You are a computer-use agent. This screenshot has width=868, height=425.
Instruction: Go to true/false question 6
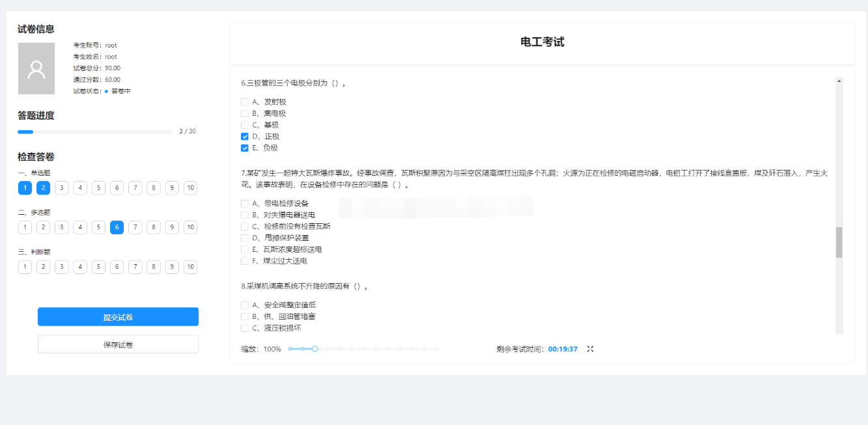(x=117, y=267)
